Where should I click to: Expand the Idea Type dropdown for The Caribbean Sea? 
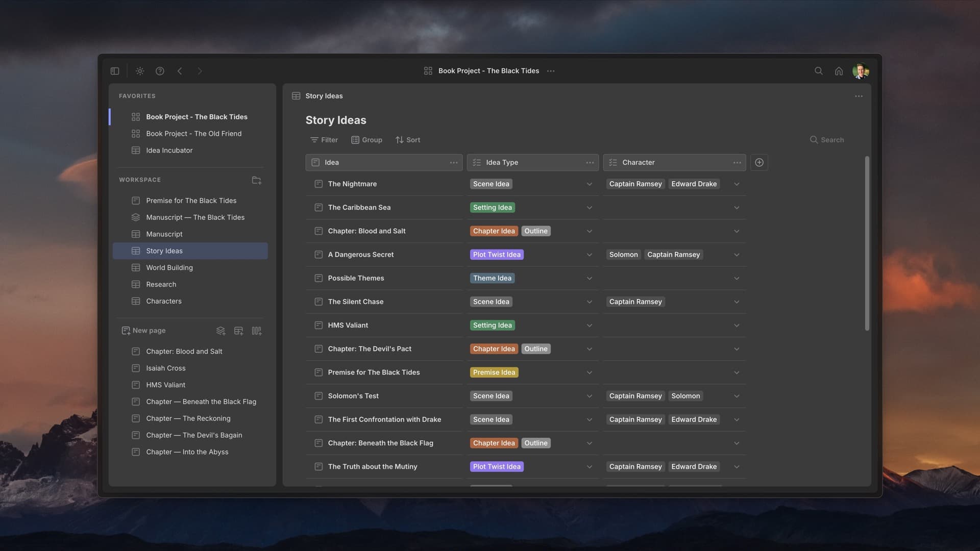pos(589,208)
